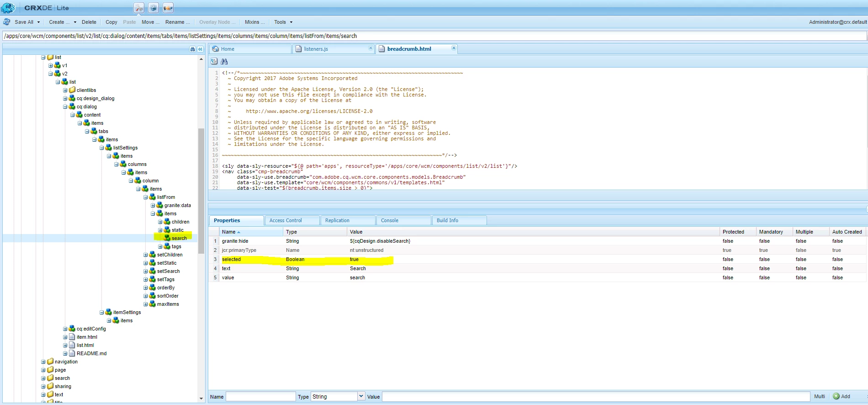Click the property Name input field
The height and width of the screenshot is (405, 868).
[x=261, y=396]
